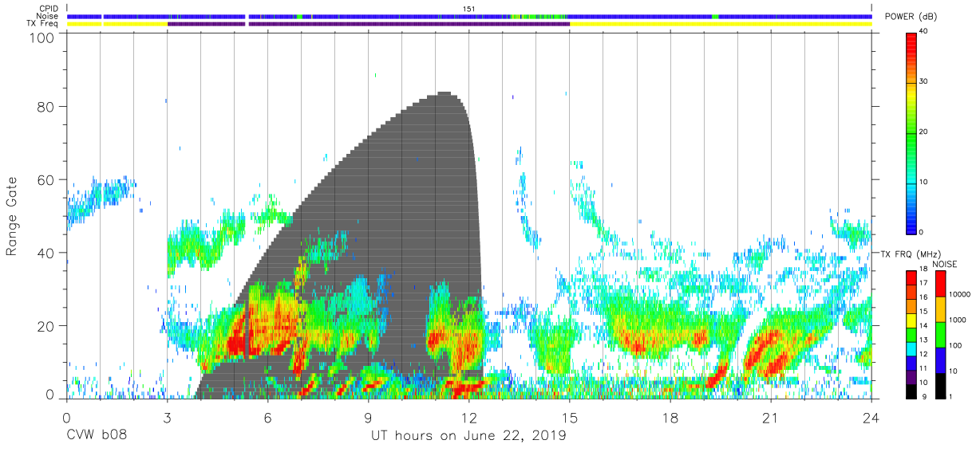Click the POWER (dB) colorbar title
The height and width of the screenshot is (452, 980).
pyautogui.click(x=911, y=17)
